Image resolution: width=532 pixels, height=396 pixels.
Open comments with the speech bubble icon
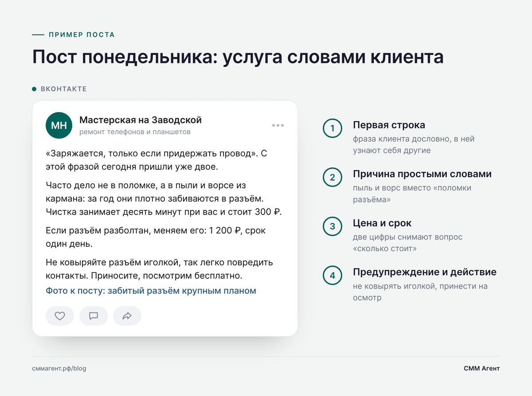pyautogui.click(x=94, y=316)
